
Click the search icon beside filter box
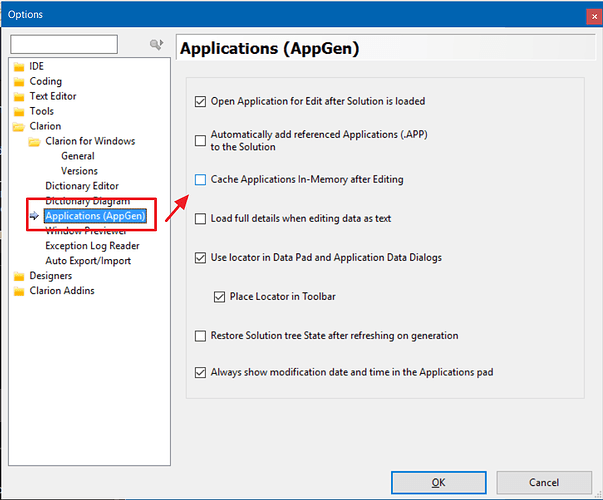point(156,45)
